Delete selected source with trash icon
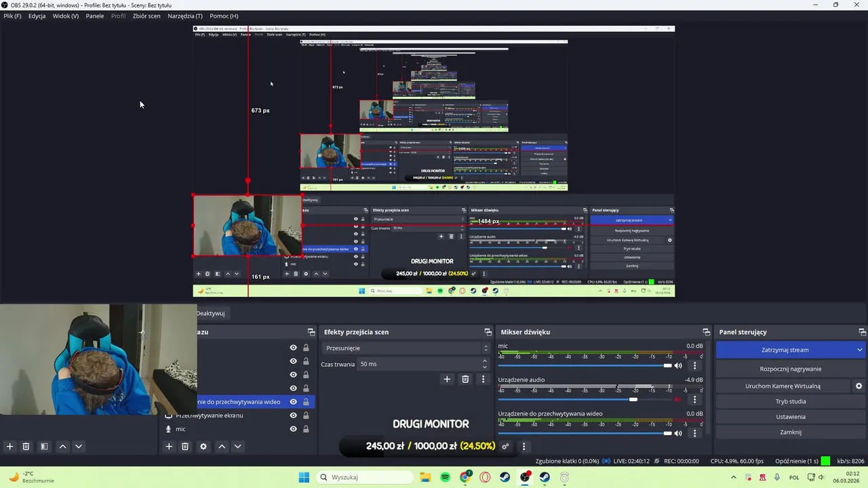Image resolution: width=868 pixels, height=488 pixels. click(185, 447)
